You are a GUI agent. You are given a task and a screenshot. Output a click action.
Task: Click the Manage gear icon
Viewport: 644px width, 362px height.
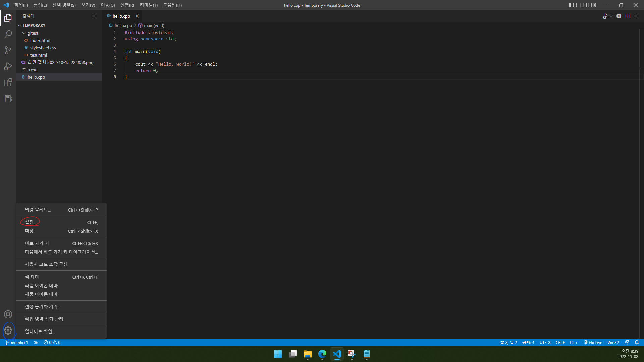click(8, 330)
